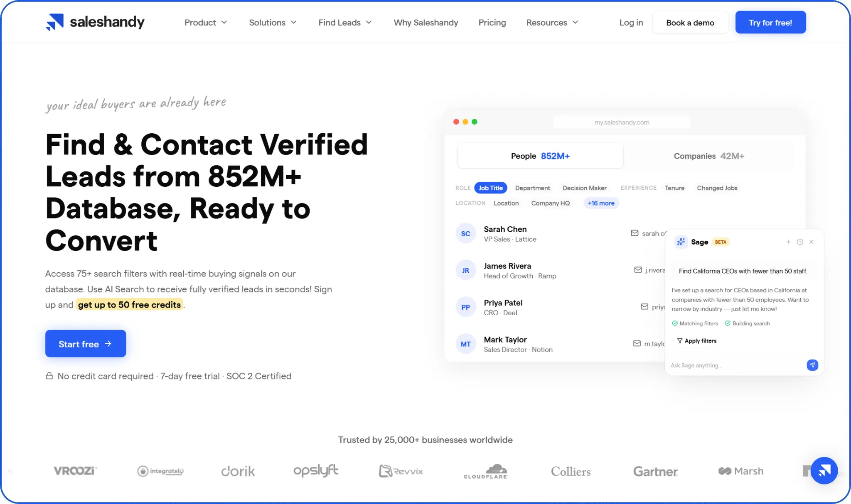
Task: Click Book a demo button
Action: 690,22
